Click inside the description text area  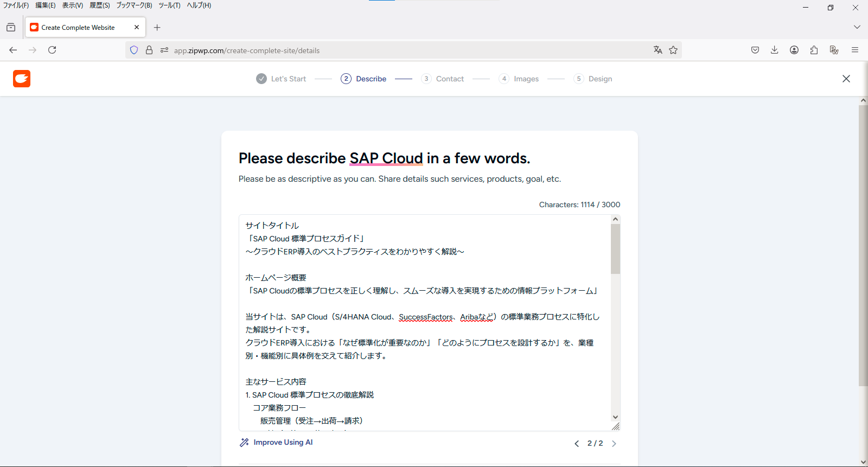click(425, 323)
